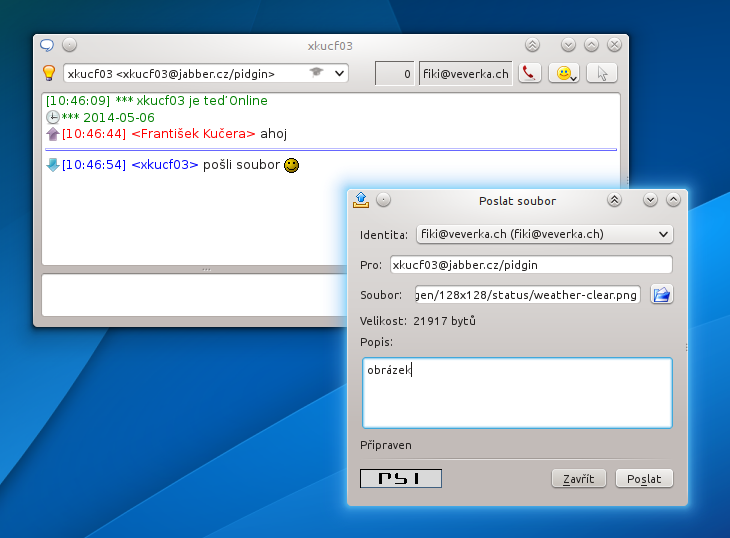Click the Poslat send button
Image resolution: width=730 pixels, height=538 pixels.
click(644, 478)
